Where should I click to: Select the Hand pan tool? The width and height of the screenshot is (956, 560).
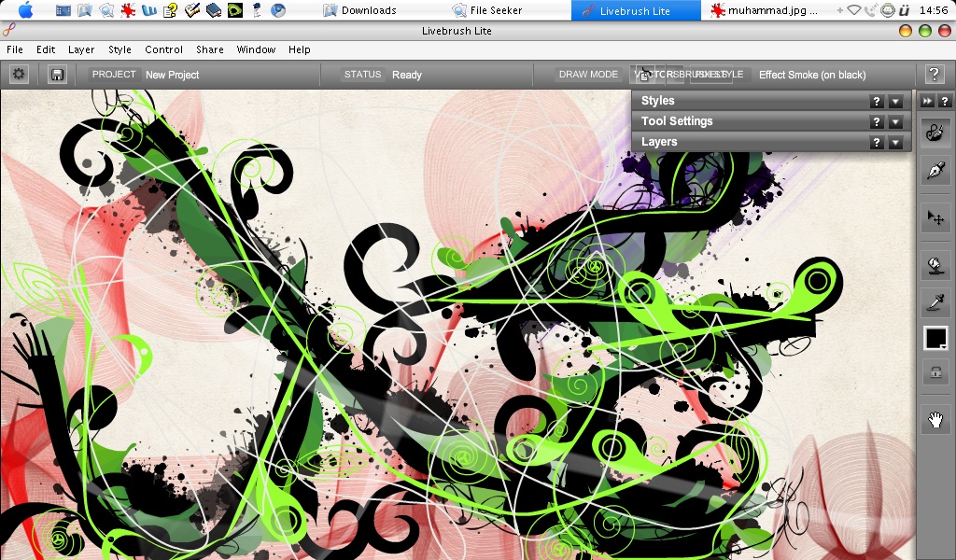pos(935,419)
